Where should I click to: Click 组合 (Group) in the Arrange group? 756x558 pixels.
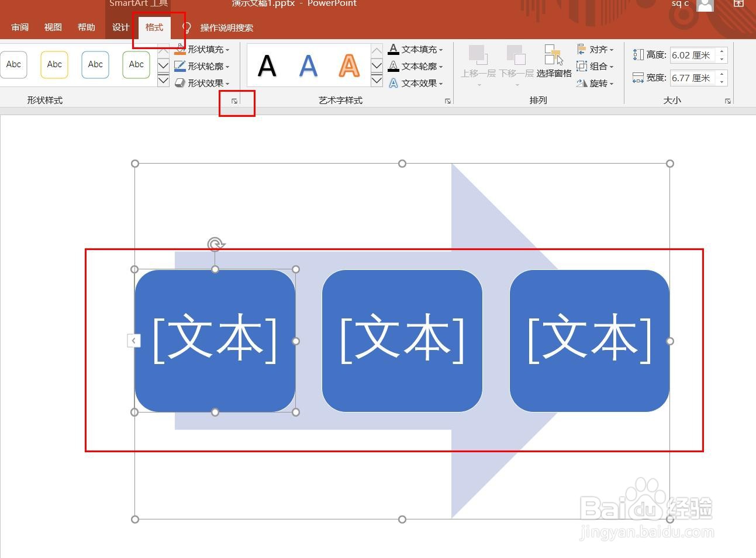pos(595,66)
